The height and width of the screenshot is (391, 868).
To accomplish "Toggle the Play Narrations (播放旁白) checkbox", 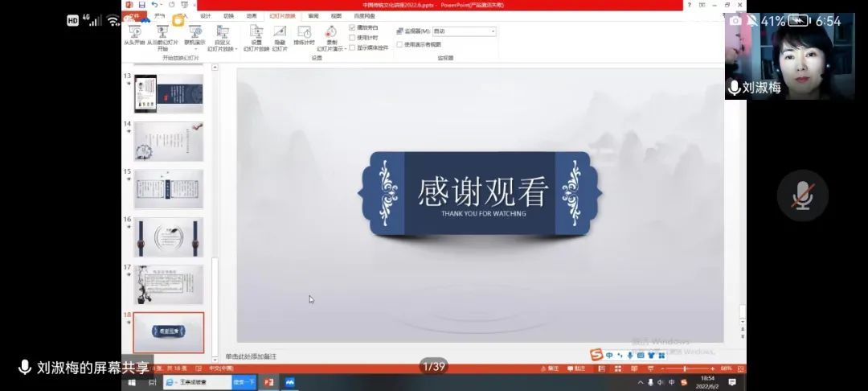I will (x=352, y=27).
